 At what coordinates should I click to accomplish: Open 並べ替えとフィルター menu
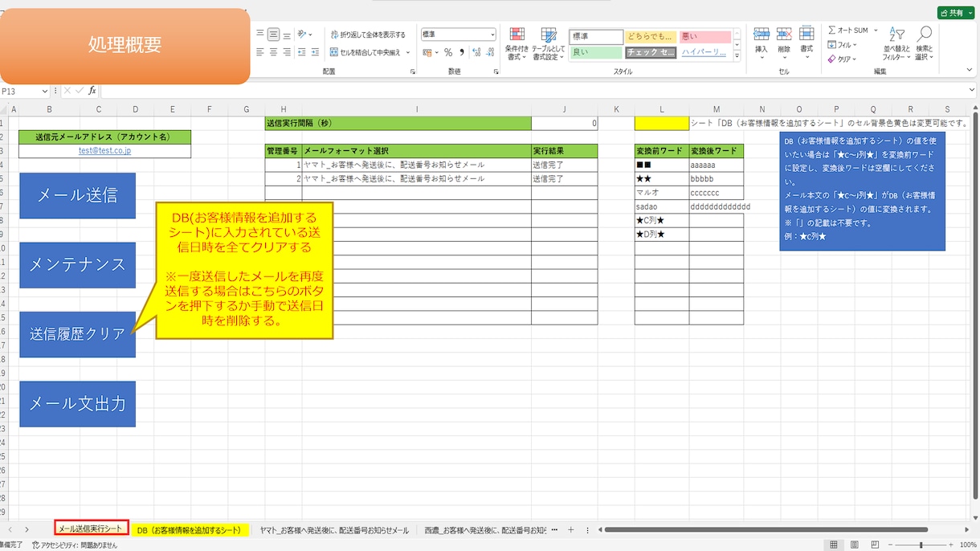point(896,44)
